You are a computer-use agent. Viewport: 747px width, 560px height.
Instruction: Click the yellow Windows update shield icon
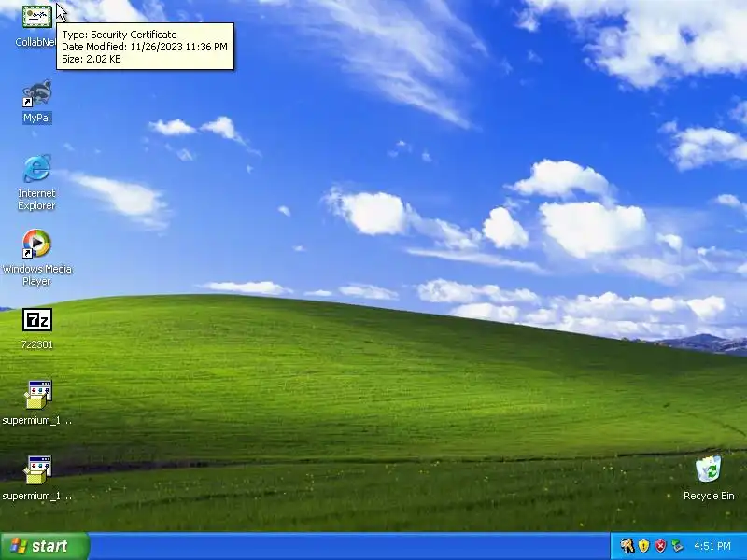coord(643,546)
